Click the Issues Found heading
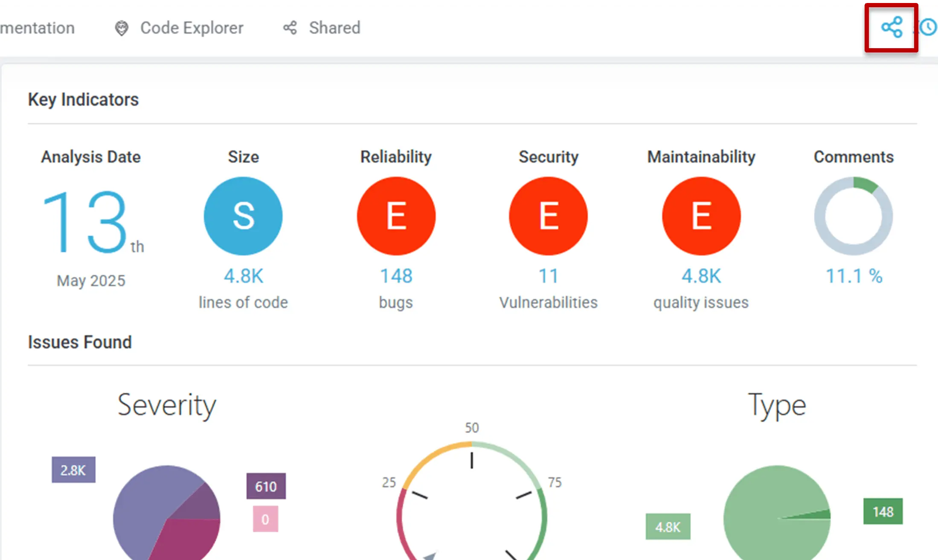938x560 pixels. (80, 342)
